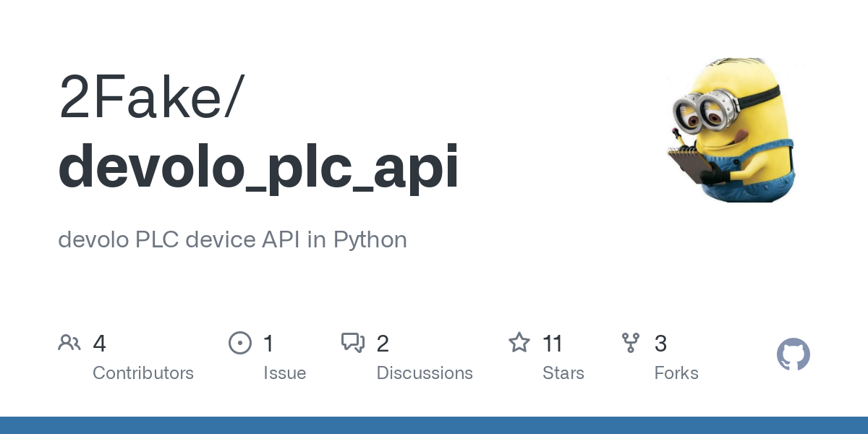Click the discussions count 2
Screen dimensions: 868x434
(x=383, y=344)
